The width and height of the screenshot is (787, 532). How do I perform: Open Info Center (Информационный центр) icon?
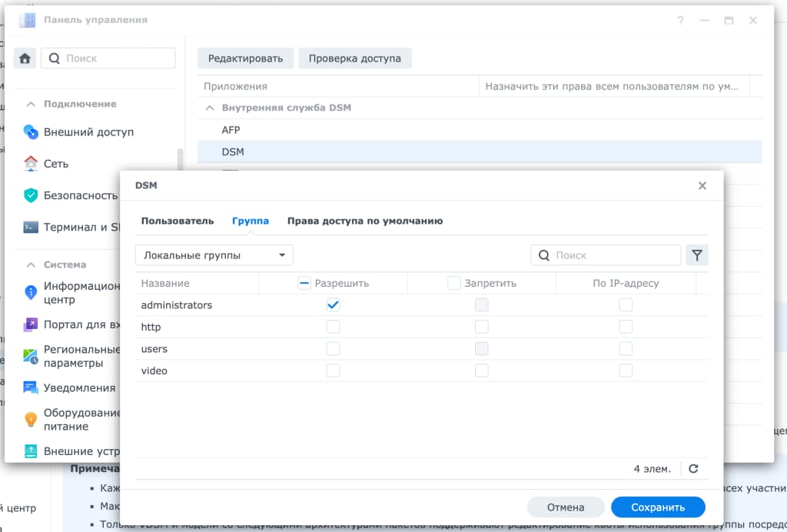(x=31, y=293)
